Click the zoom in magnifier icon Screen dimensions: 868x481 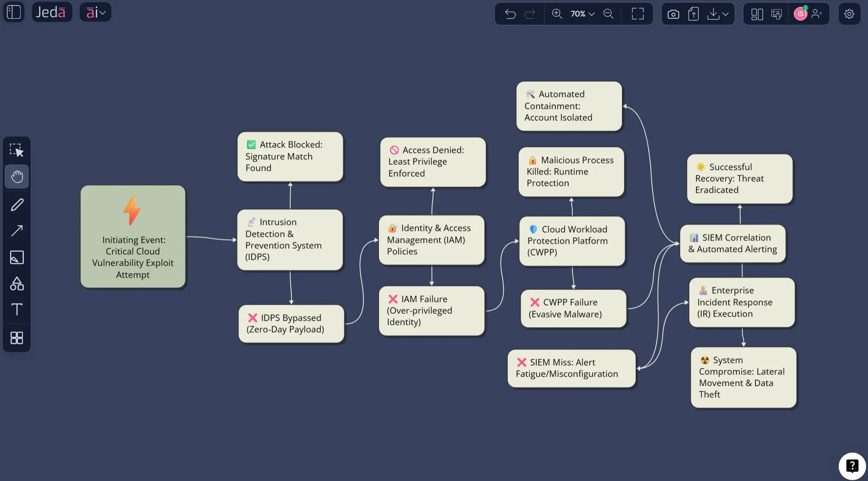click(x=558, y=14)
